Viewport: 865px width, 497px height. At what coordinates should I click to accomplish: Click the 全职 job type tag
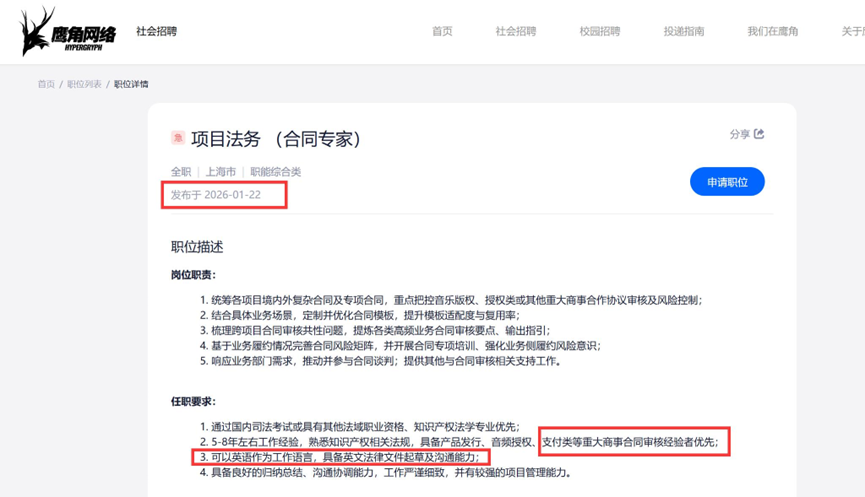point(181,172)
